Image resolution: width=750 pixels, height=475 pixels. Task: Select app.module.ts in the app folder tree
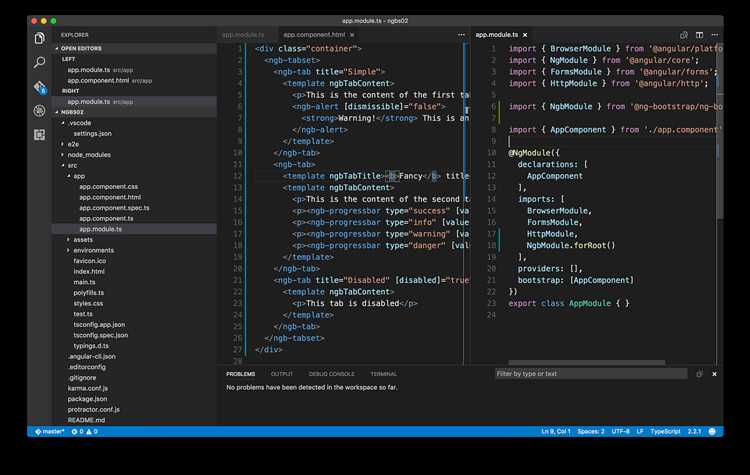pyautogui.click(x=100, y=229)
